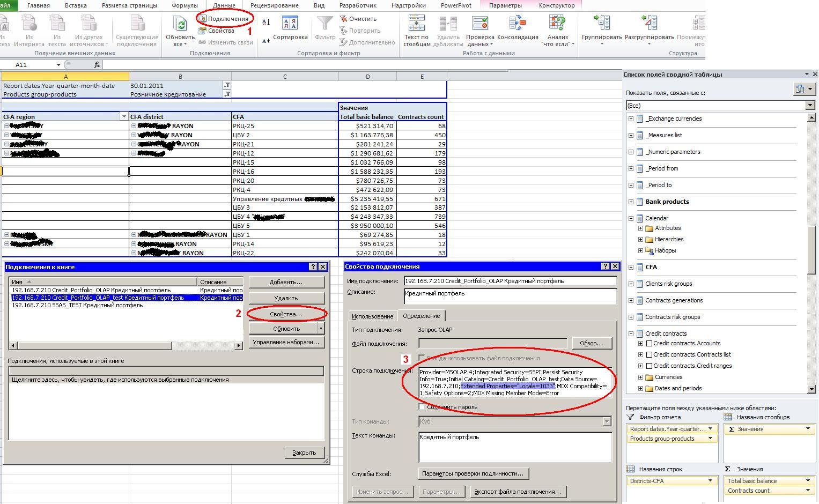Open the field list layout options icon
Viewport: 819px width, 504px height.
point(804,89)
